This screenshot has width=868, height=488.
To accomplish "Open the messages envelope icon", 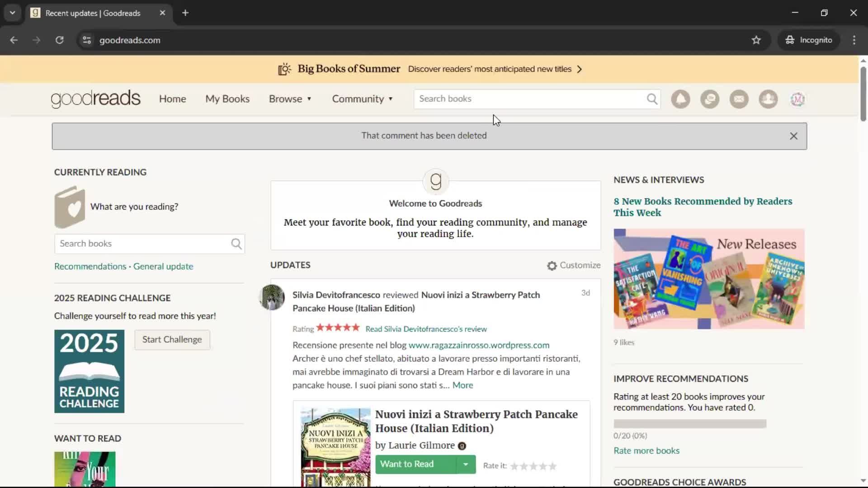I will [739, 99].
